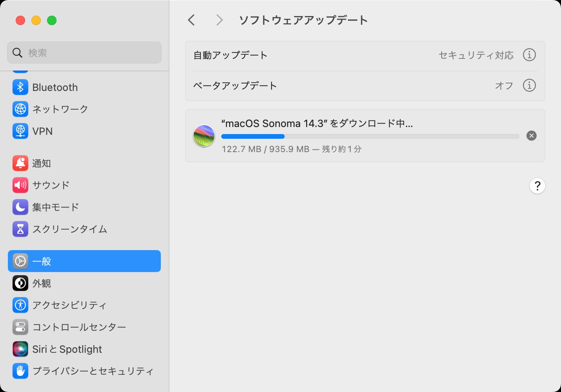Click the VPN icon in the sidebar

(20, 131)
